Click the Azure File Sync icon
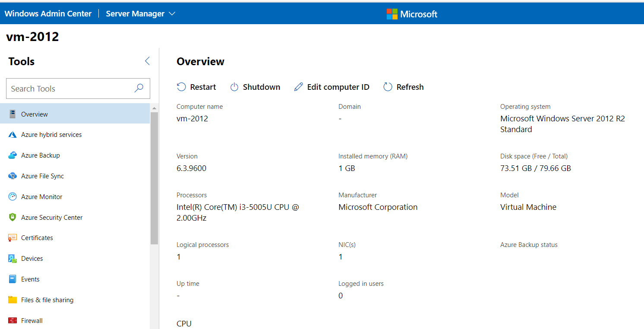 [13, 176]
